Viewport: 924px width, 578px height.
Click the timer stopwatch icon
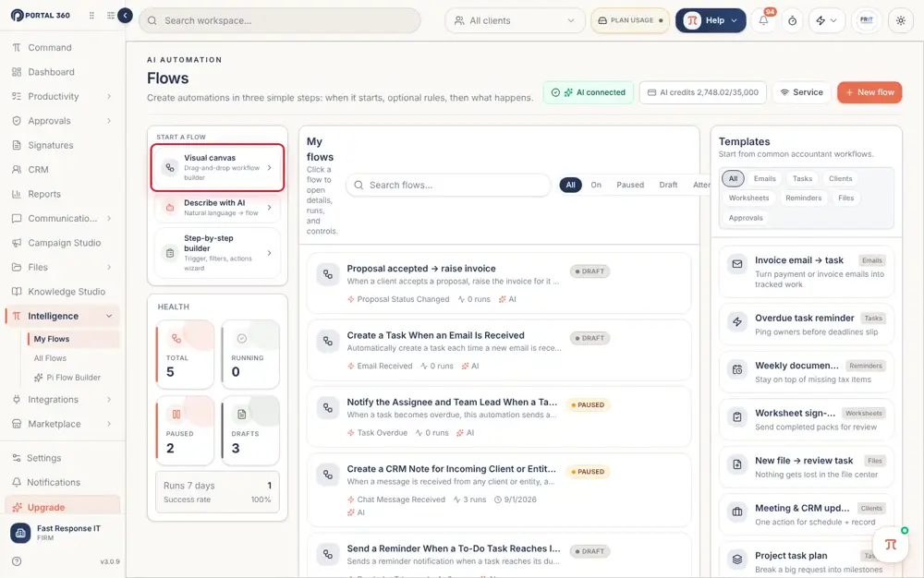tap(792, 20)
